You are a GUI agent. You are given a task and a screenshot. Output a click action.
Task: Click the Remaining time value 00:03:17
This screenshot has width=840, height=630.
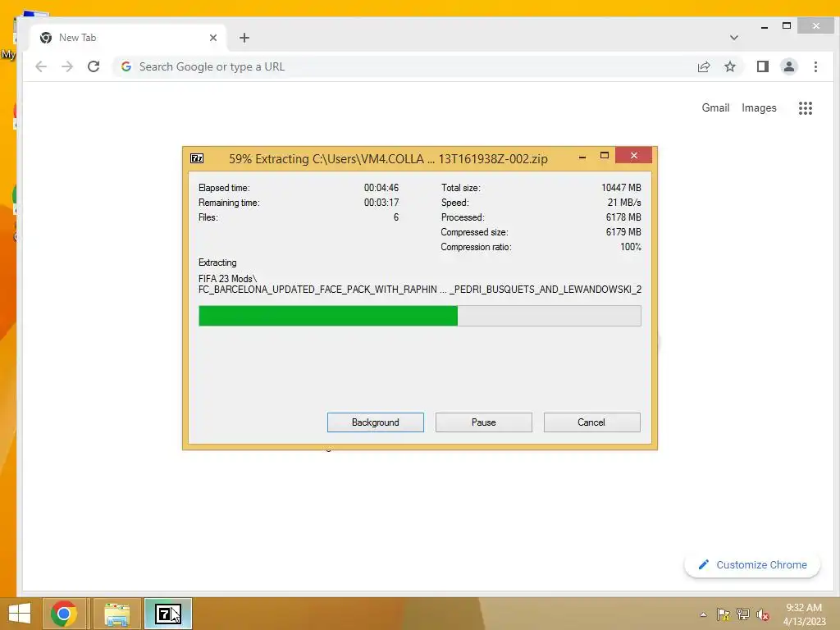click(381, 203)
